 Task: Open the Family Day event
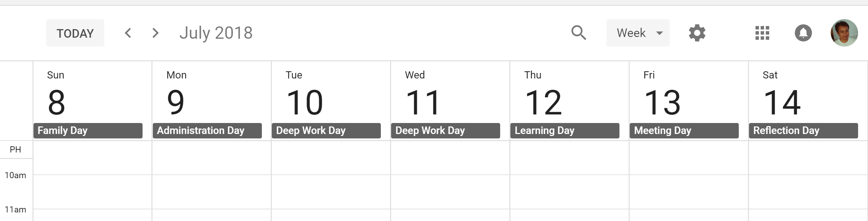tap(88, 131)
